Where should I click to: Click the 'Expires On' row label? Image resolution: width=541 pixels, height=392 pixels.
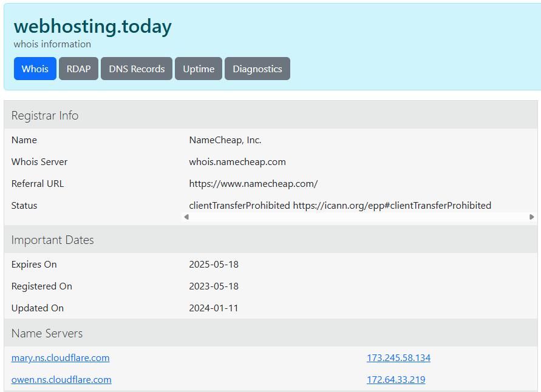point(34,265)
